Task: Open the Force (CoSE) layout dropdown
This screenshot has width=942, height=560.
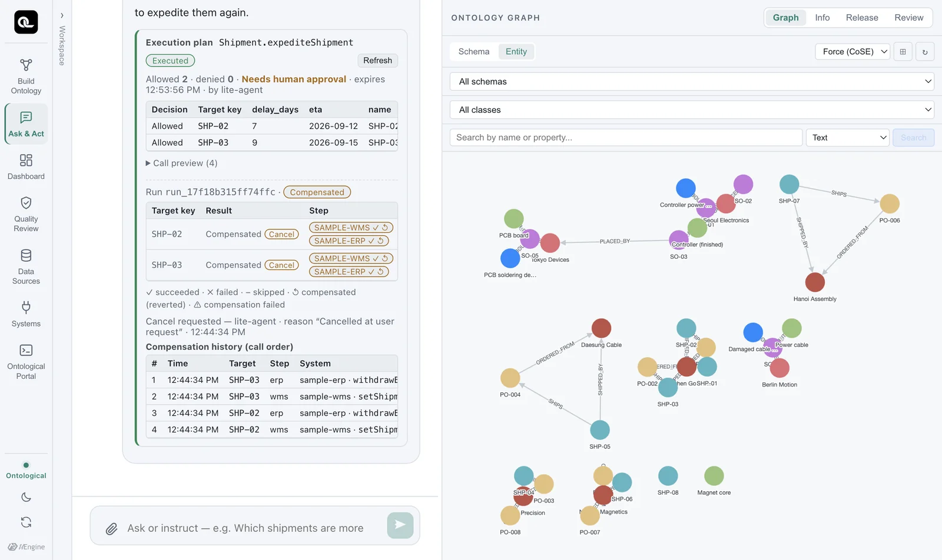Action: pyautogui.click(x=852, y=52)
